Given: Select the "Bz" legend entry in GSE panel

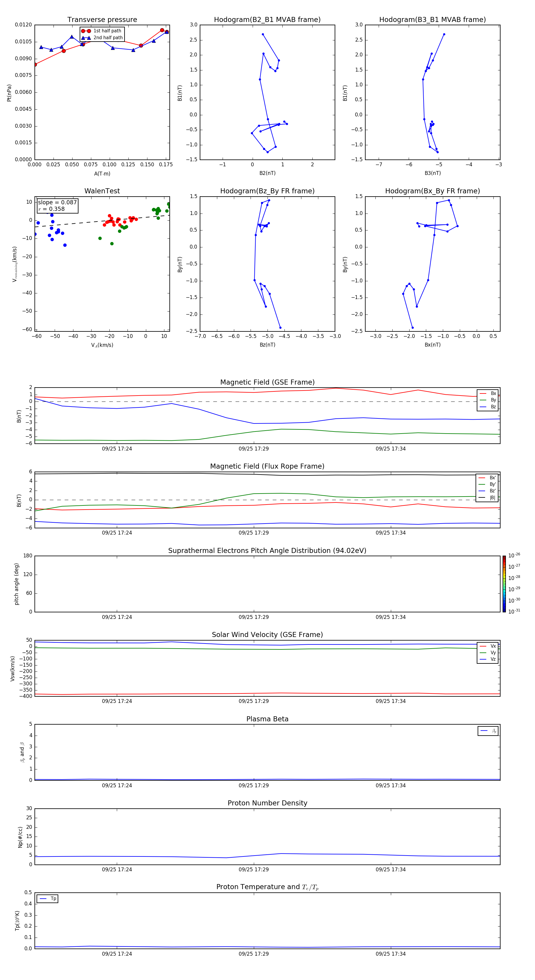Looking at the screenshot, I should tap(488, 407).
